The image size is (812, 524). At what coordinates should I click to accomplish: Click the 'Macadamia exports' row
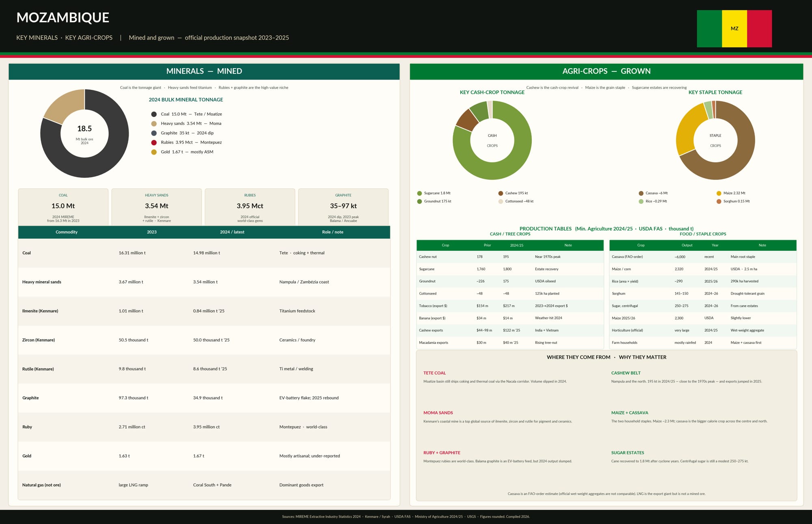click(x=510, y=343)
